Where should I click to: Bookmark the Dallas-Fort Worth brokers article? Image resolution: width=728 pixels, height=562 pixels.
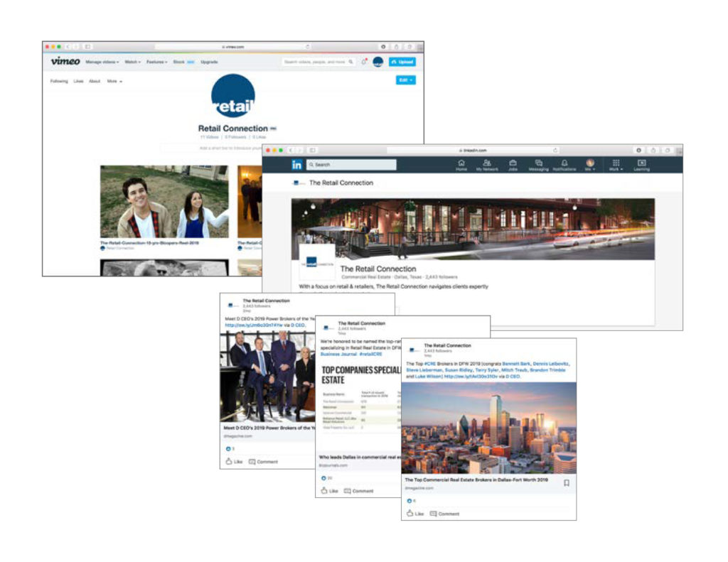pyautogui.click(x=566, y=483)
